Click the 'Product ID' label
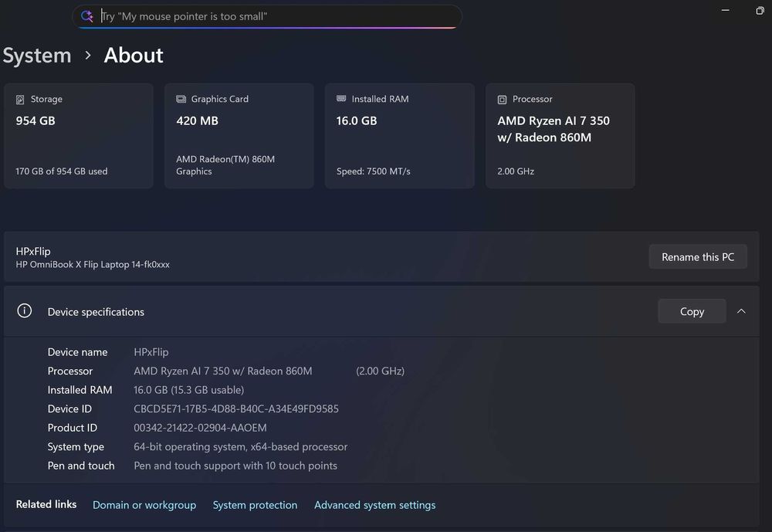 [x=73, y=428]
